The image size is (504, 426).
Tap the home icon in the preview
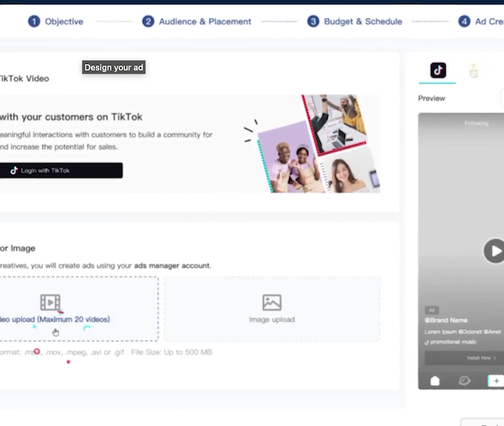coord(435,381)
